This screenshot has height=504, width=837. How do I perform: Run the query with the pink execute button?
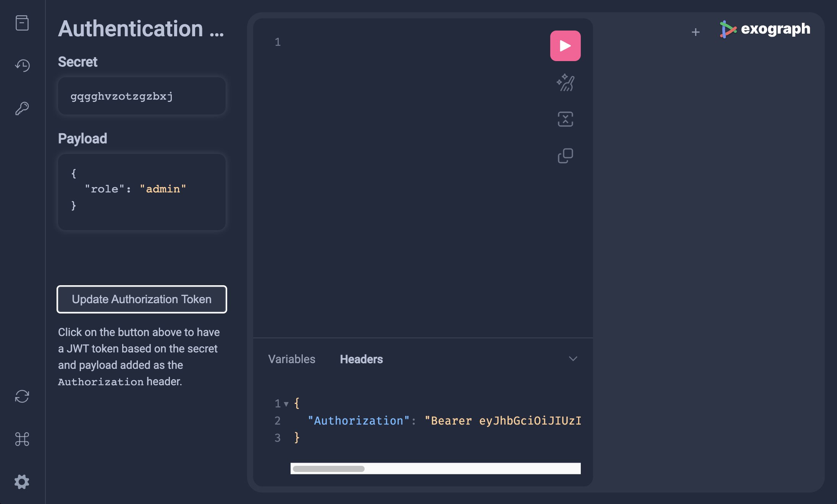(x=566, y=45)
